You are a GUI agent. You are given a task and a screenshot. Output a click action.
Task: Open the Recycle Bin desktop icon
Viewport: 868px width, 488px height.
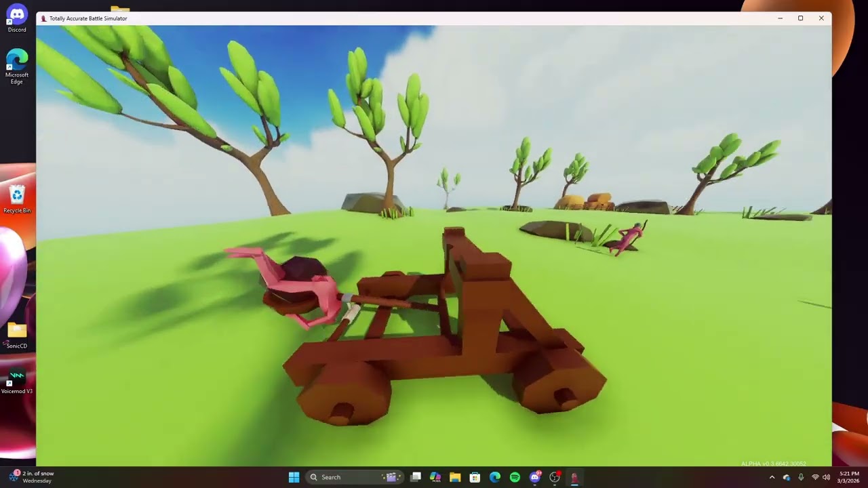17,199
